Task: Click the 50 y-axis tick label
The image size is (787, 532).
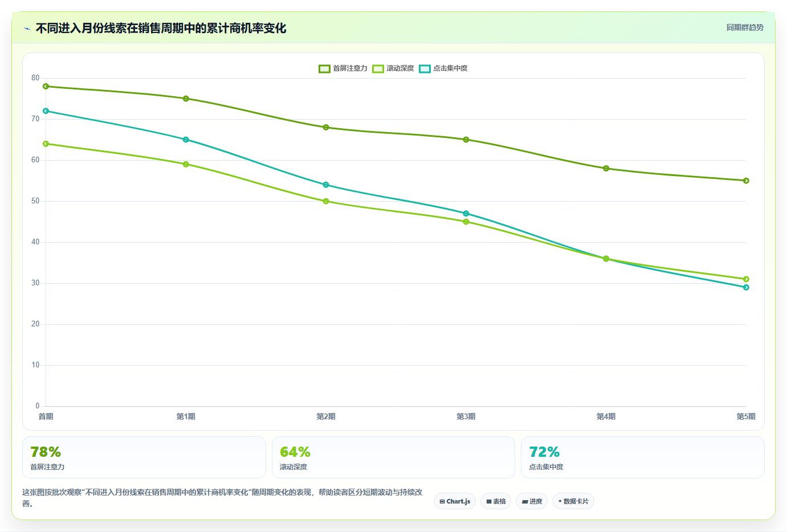Action: (x=35, y=201)
